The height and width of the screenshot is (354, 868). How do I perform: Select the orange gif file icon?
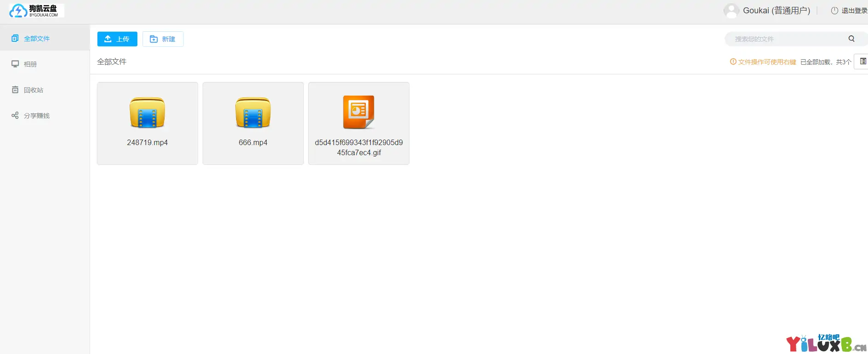click(x=358, y=112)
